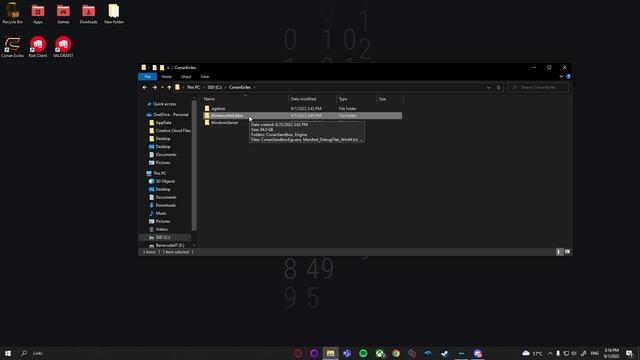Go up one folder level

[x=169, y=87]
